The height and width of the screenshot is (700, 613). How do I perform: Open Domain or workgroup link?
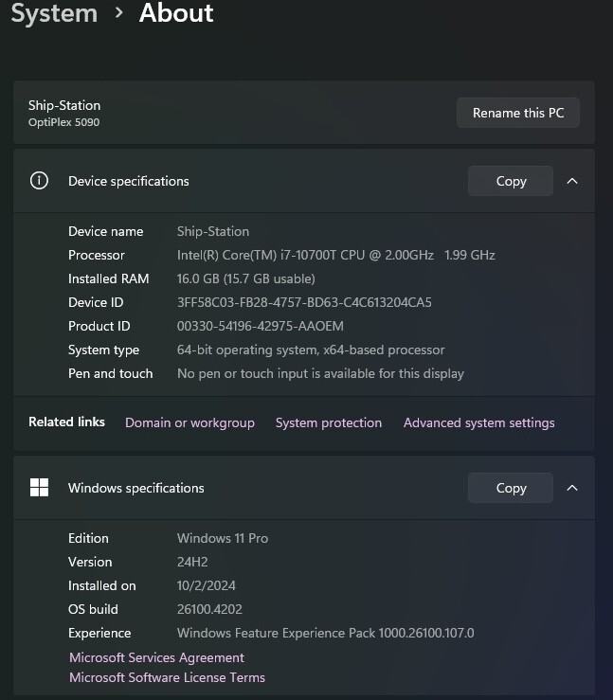[189, 422]
